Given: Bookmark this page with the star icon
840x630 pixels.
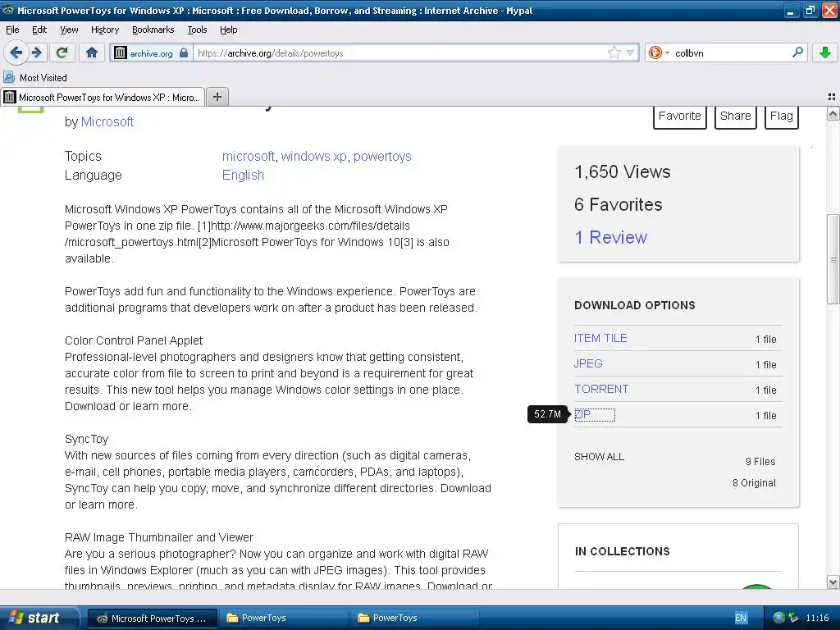Looking at the screenshot, I should point(614,52).
